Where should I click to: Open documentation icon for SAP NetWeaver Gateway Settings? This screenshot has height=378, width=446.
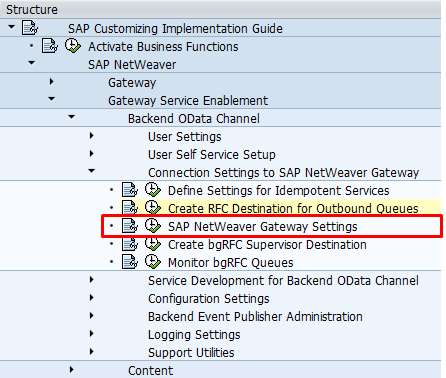(130, 226)
